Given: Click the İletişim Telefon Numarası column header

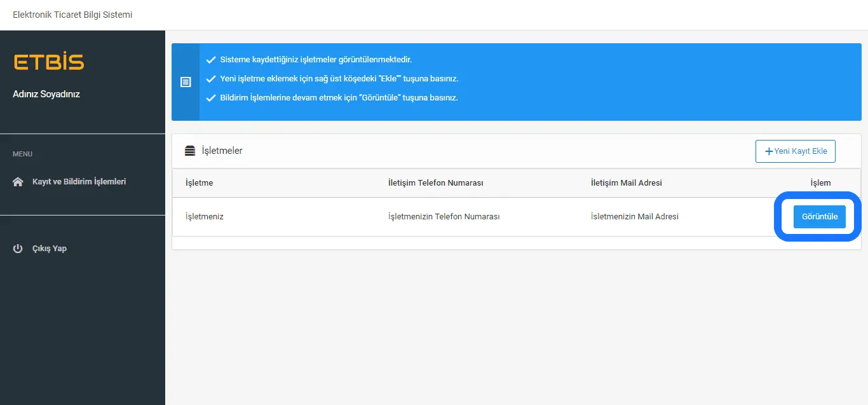Looking at the screenshot, I should 435,183.
